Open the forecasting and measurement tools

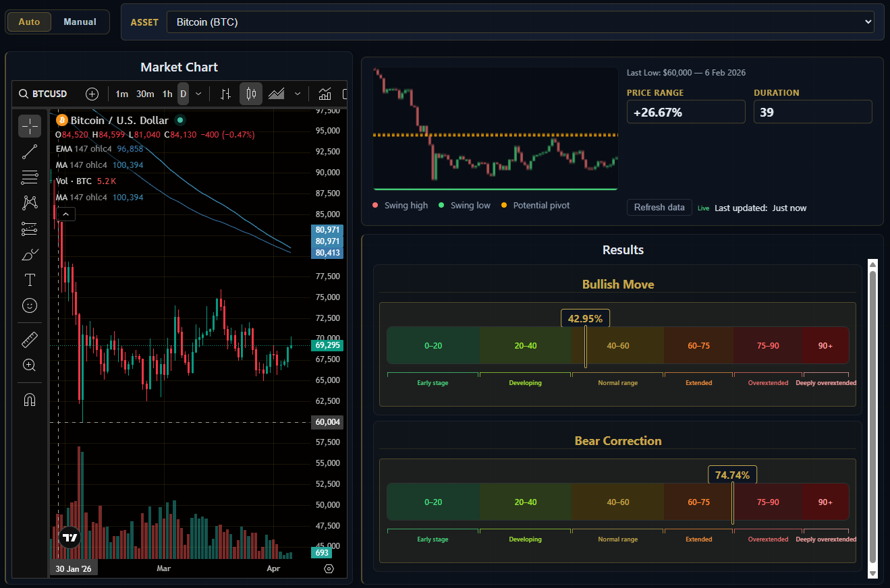30,229
